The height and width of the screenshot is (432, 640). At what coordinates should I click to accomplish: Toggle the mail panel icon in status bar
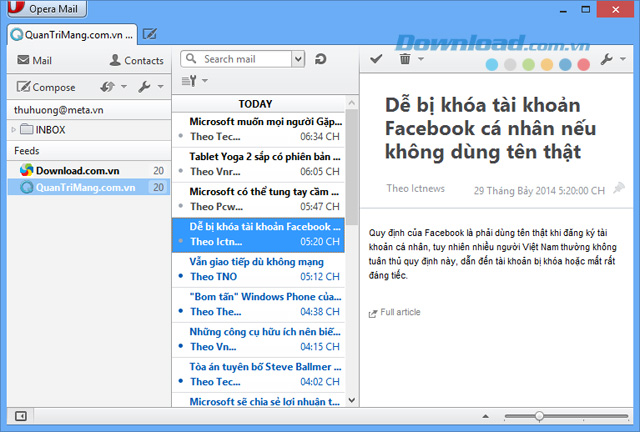point(21,416)
